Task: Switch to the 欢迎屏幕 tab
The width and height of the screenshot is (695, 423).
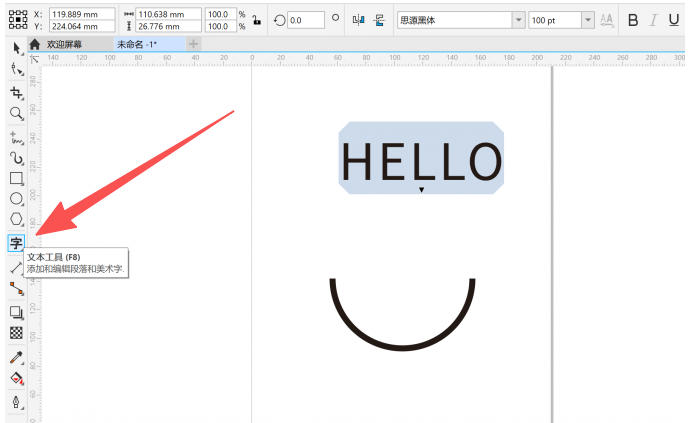Action: tap(64, 44)
